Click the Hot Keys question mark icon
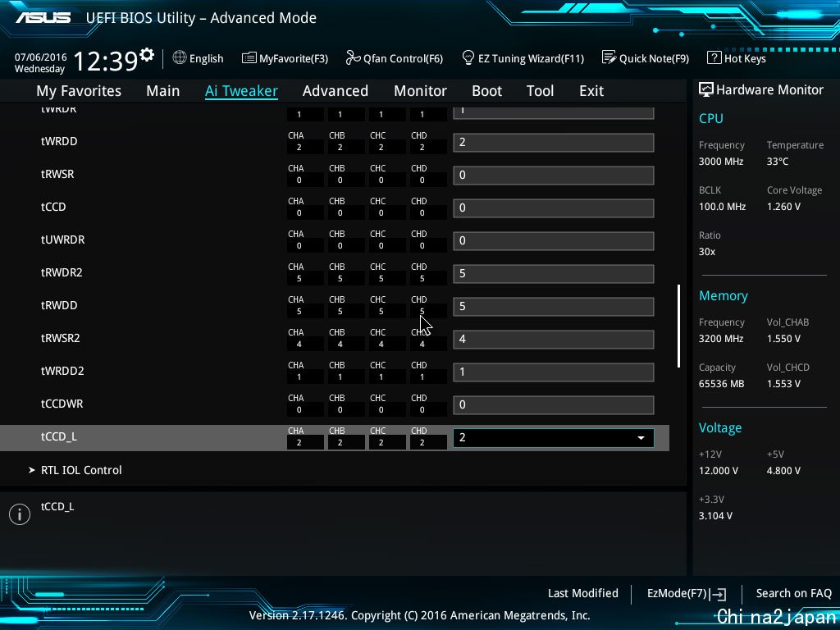The width and height of the screenshot is (840, 630). [x=714, y=57]
